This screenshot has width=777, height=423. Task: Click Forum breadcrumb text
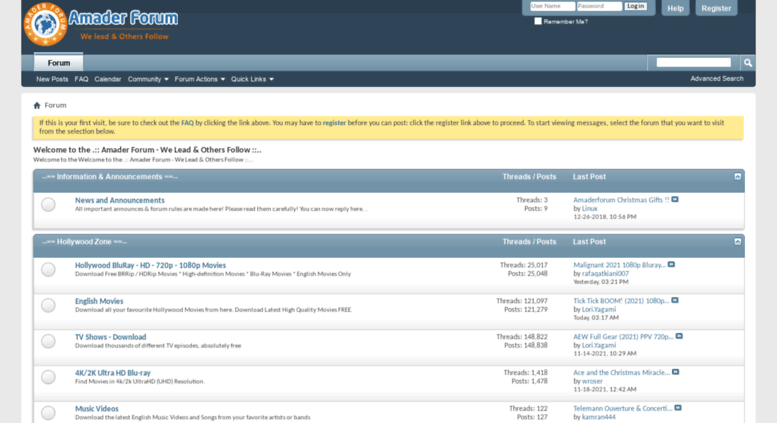click(x=55, y=105)
